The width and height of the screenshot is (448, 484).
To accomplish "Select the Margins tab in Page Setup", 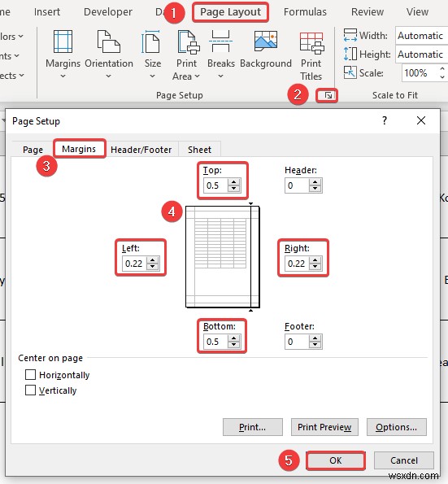I will point(79,149).
